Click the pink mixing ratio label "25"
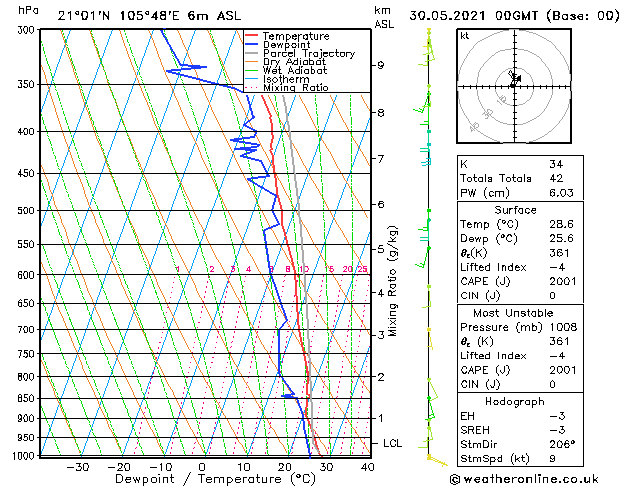The height and width of the screenshot is (486, 629). coord(363,269)
